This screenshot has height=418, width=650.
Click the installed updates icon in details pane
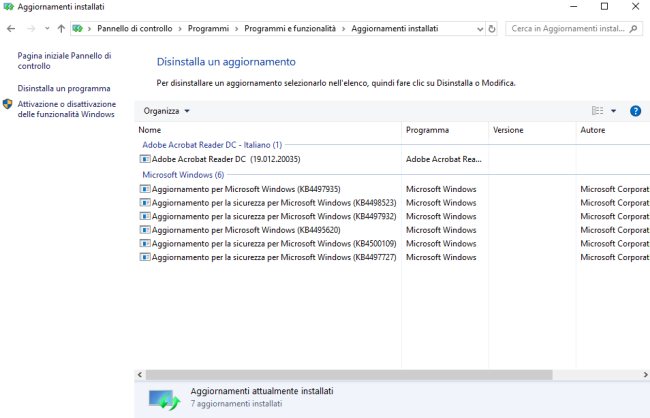point(165,399)
